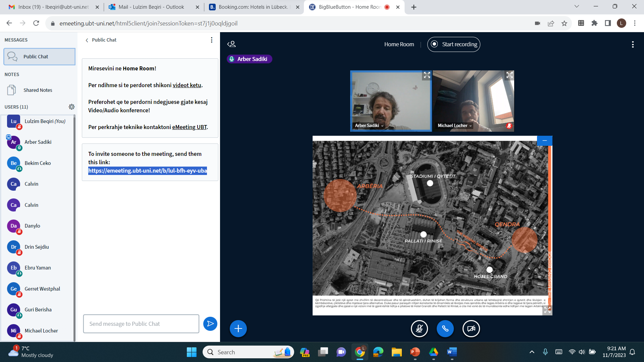Open Shared Notes in the sidebar
The image size is (644, 362).
(38, 90)
